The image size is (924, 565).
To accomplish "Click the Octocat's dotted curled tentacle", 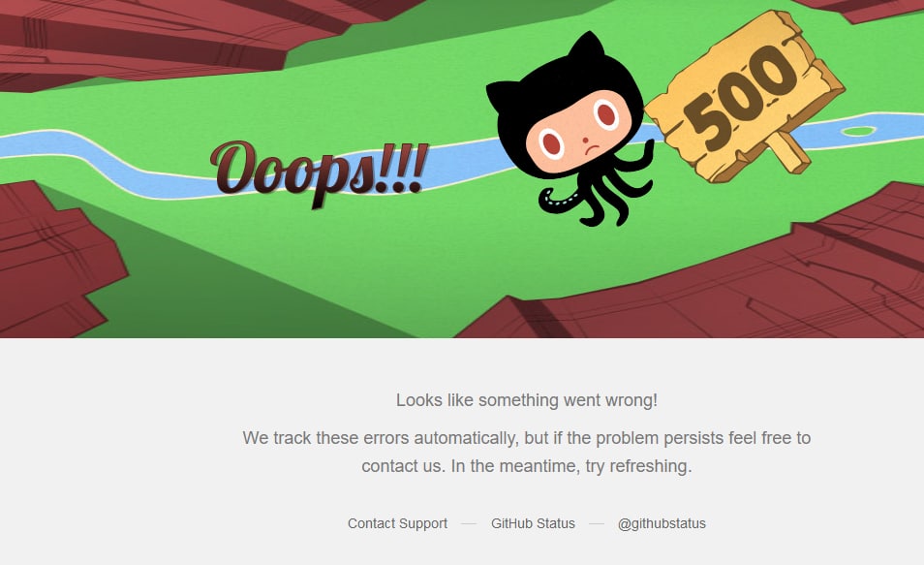I will (x=558, y=201).
